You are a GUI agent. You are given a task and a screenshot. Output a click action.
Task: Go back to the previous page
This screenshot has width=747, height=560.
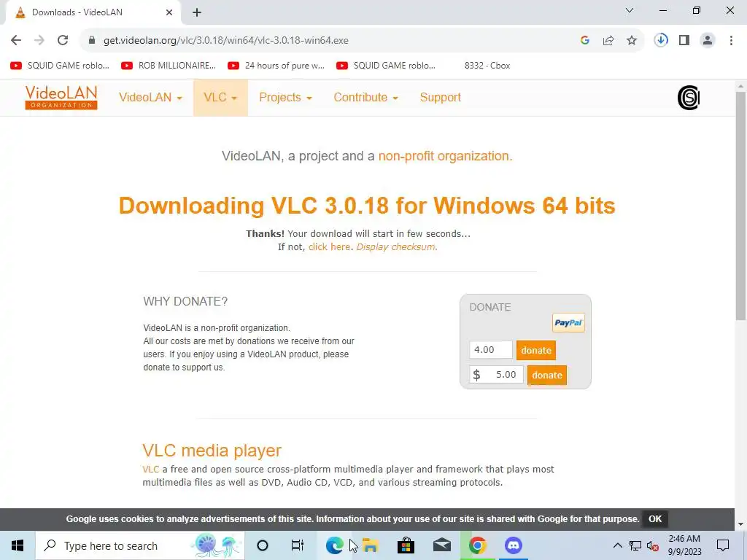16,41
